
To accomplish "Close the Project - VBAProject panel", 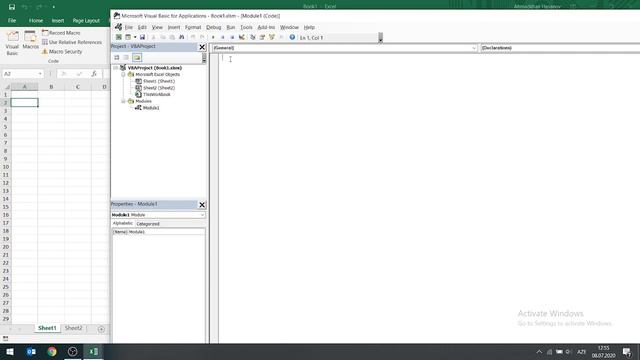I will [x=202, y=47].
